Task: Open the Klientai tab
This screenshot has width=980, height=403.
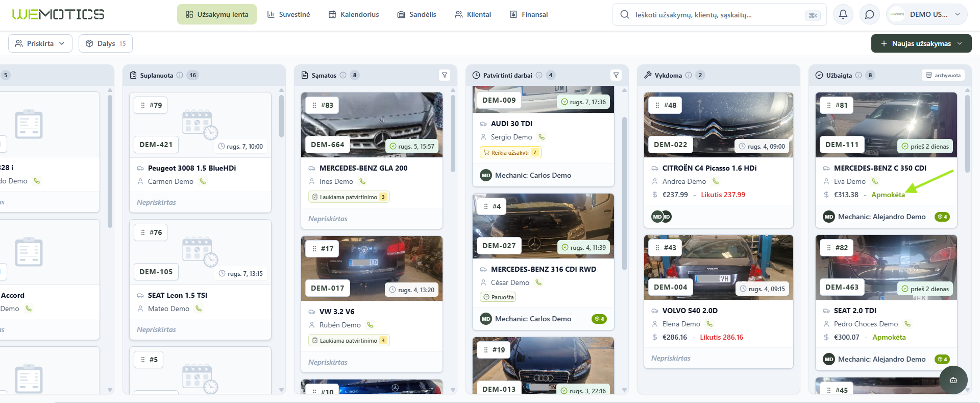Action: 473,14
